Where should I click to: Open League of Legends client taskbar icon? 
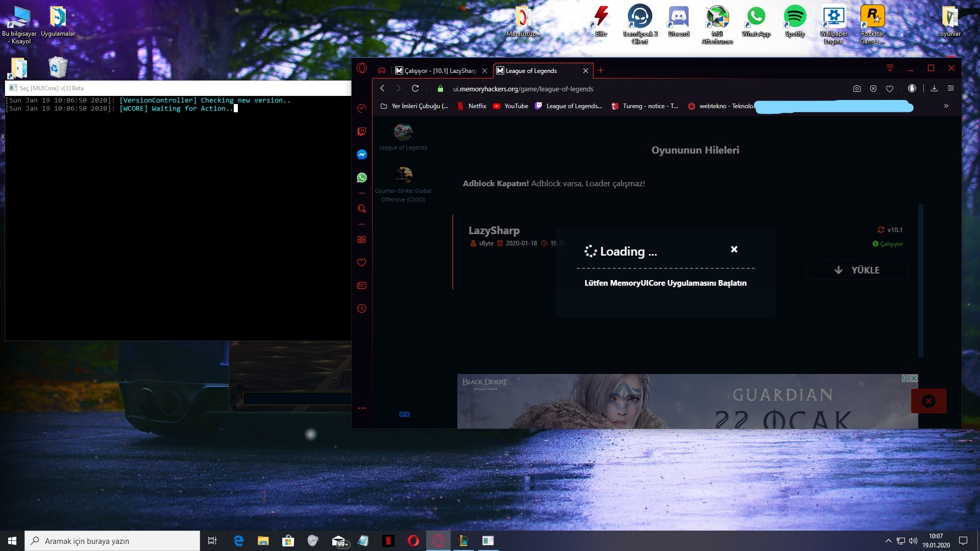point(463,541)
